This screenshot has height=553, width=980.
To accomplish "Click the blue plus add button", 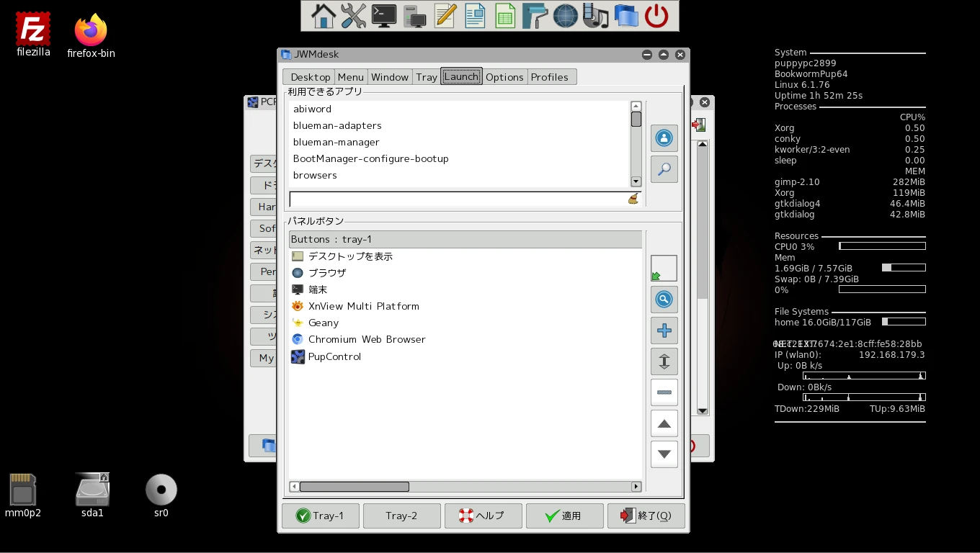I will click(664, 331).
